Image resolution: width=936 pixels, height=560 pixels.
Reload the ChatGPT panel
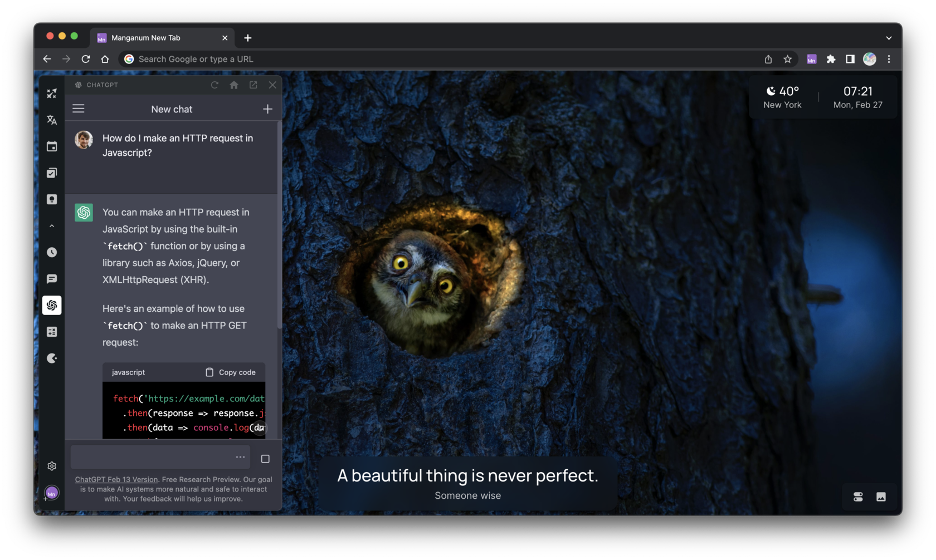(x=214, y=85)
